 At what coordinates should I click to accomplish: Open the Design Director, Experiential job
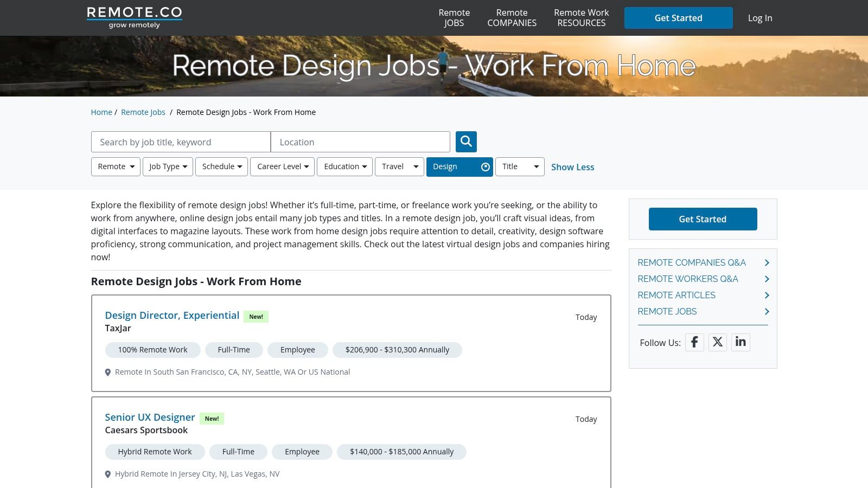[172, 315]
